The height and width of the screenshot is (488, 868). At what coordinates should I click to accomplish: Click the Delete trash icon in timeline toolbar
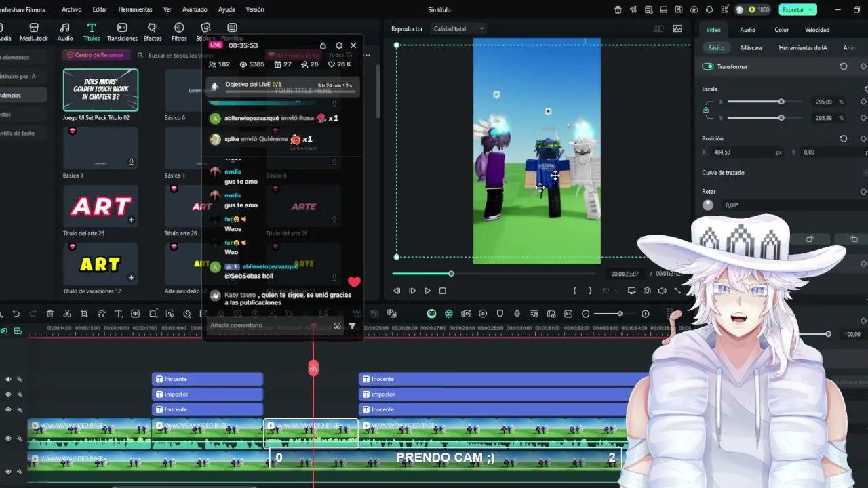click(x=50, y=314)
